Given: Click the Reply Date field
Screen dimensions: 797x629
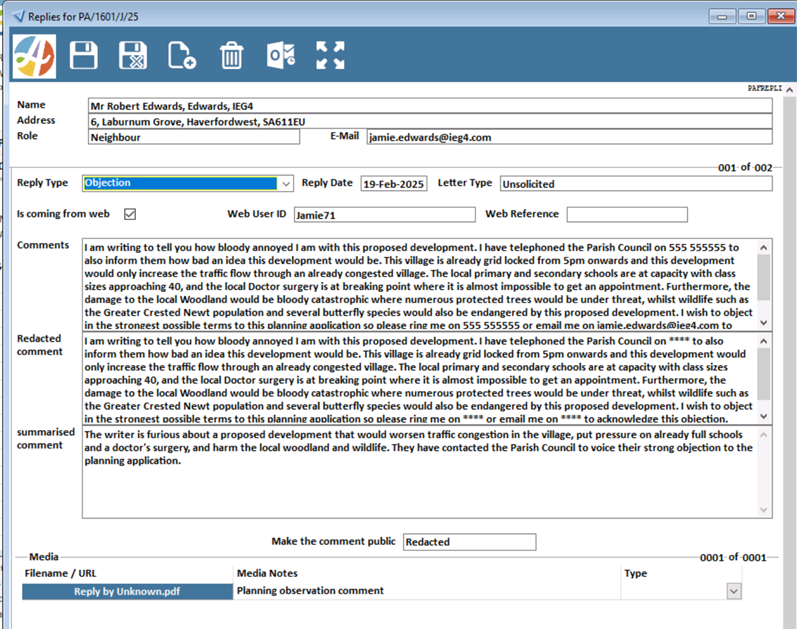Looking at the screenshot, I should tap(393, 184).
